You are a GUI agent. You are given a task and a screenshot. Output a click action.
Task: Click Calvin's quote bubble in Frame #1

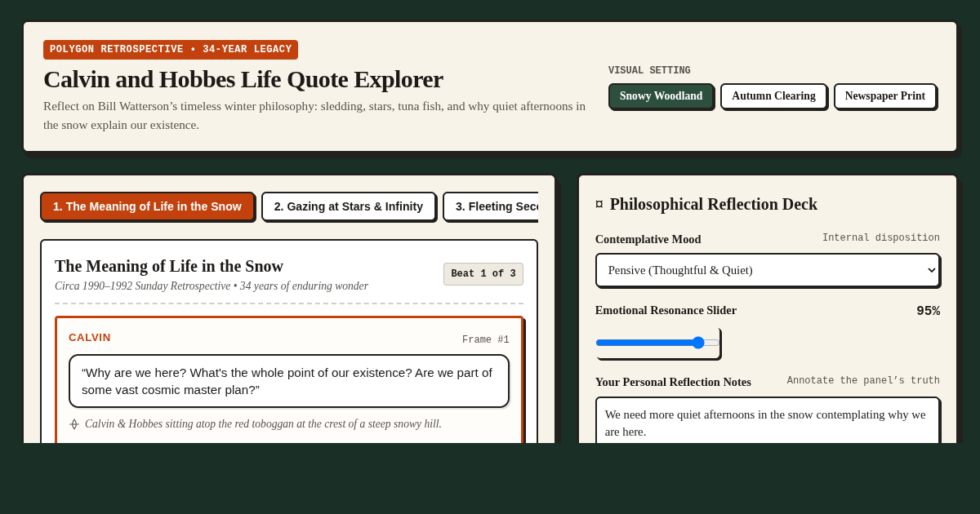pos(289,381)
